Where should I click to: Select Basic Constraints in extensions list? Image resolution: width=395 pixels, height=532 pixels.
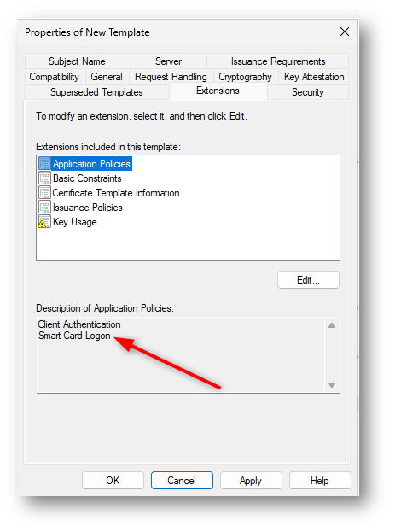87,178
